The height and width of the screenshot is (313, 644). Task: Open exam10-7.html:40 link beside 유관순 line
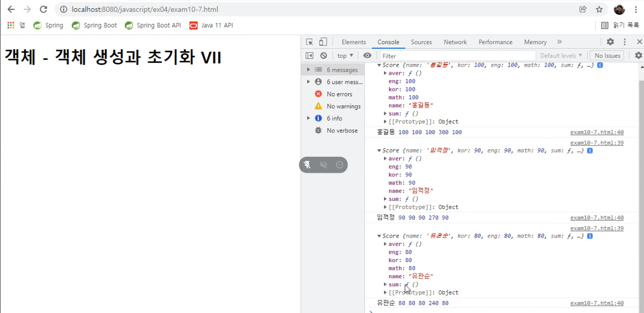click(597, 303)
